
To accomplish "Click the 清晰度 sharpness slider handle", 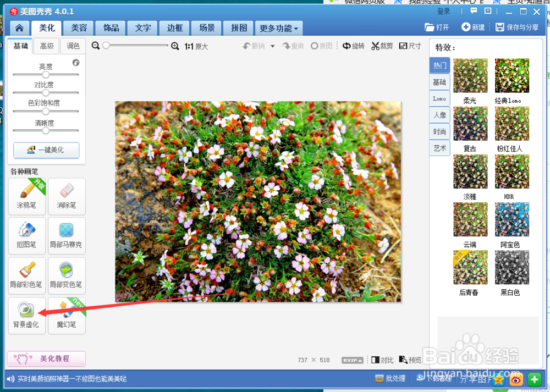I will click(46, 130).
